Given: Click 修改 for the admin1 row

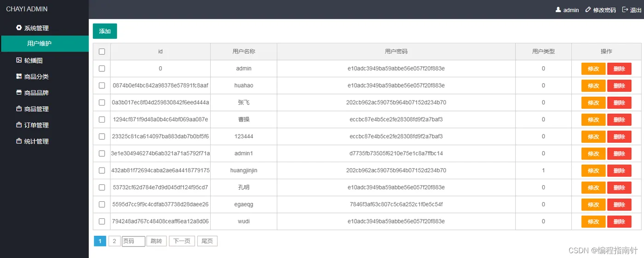Looking at the screenshot, I should point(593,153).
